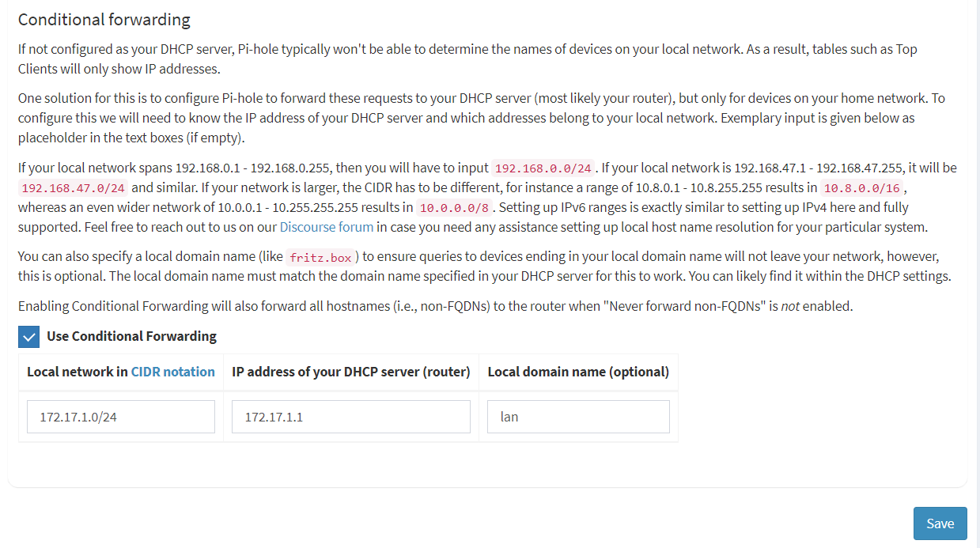Click the 192.168.47.0/24 code example
980x548 pixels.
pos(74,188)
